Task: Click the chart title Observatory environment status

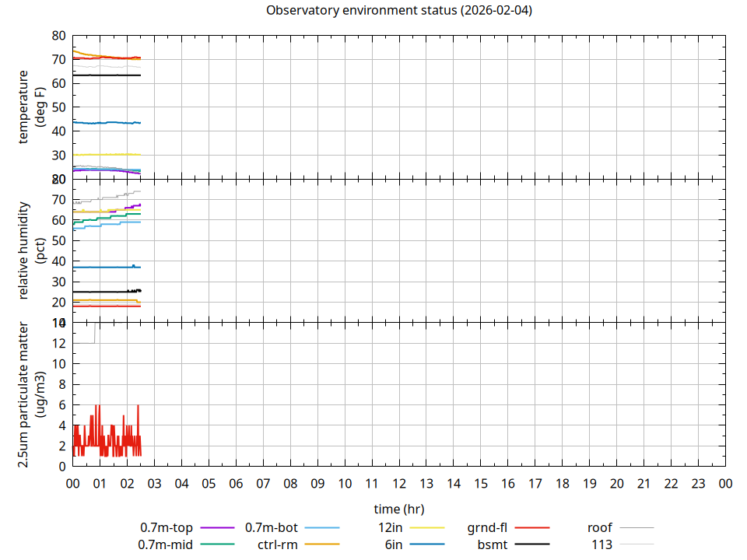Action: (x=398, y=11)
